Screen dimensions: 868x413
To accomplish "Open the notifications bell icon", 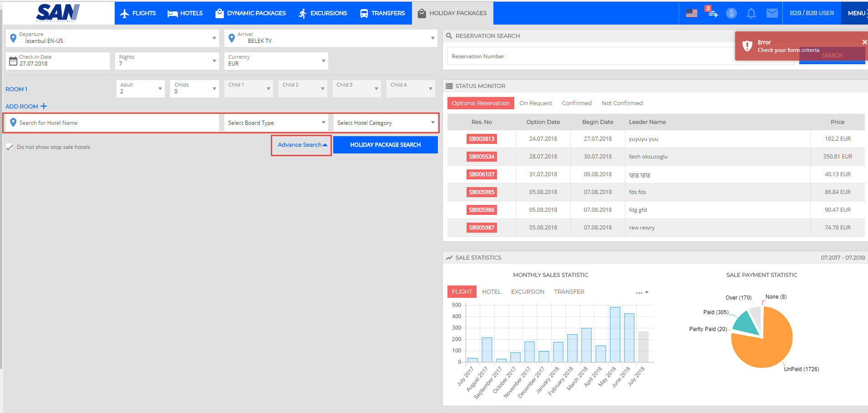I will coord(751,13).
